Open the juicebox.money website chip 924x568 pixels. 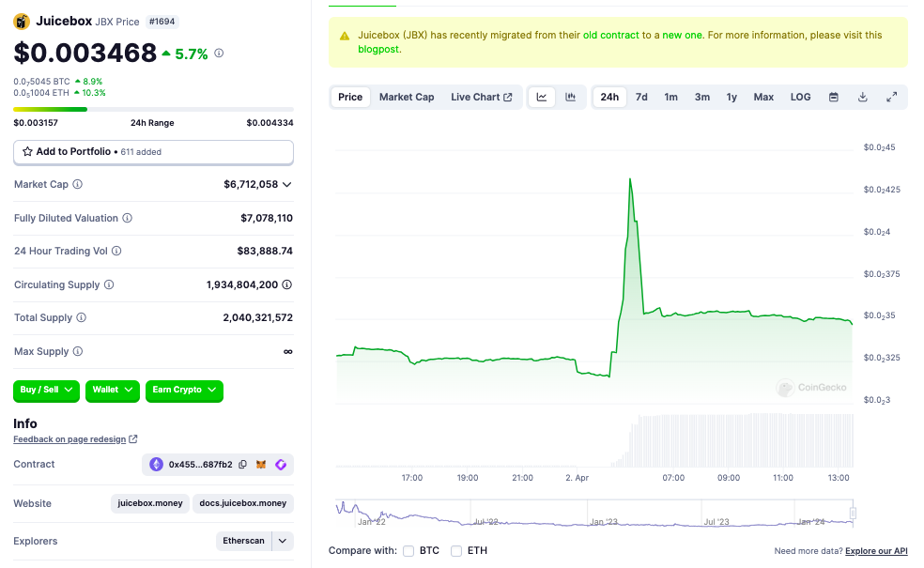pyautogui.click(x=150, y=503)
